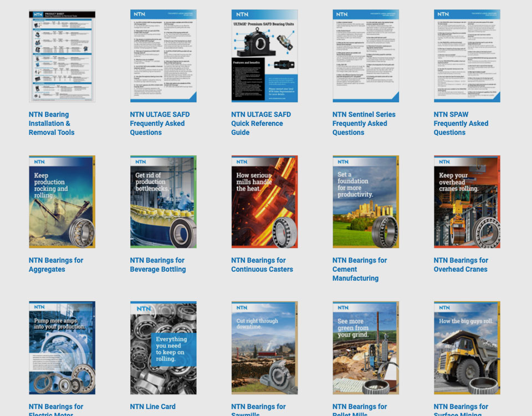Image resolution: width=532 pixels, height=416 pixels.
Task: Open the Overhead Cranes brochure cover image
Action: tap(467, 202)
